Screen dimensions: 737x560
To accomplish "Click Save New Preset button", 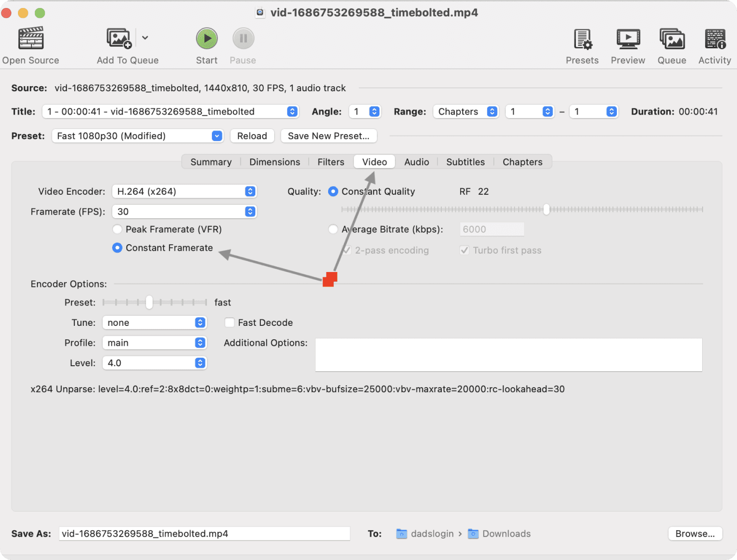I will [x=329, y=136].
